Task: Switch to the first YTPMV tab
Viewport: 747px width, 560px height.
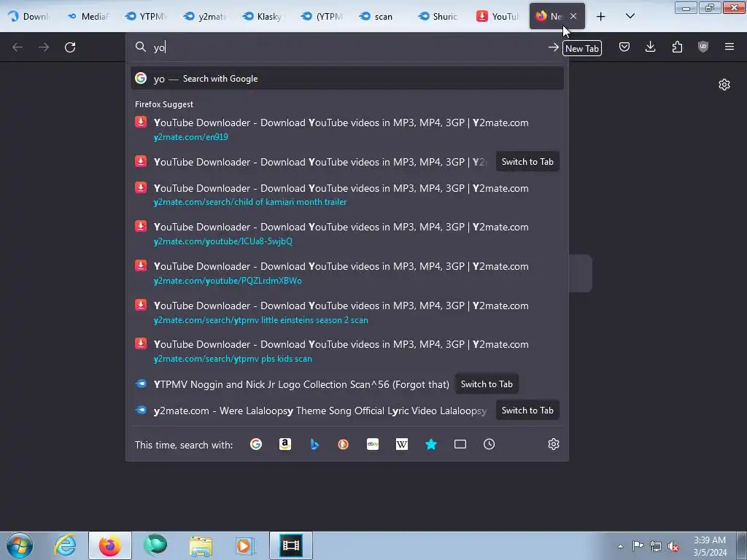Action: pyautogui.click(x=146, y=16)
